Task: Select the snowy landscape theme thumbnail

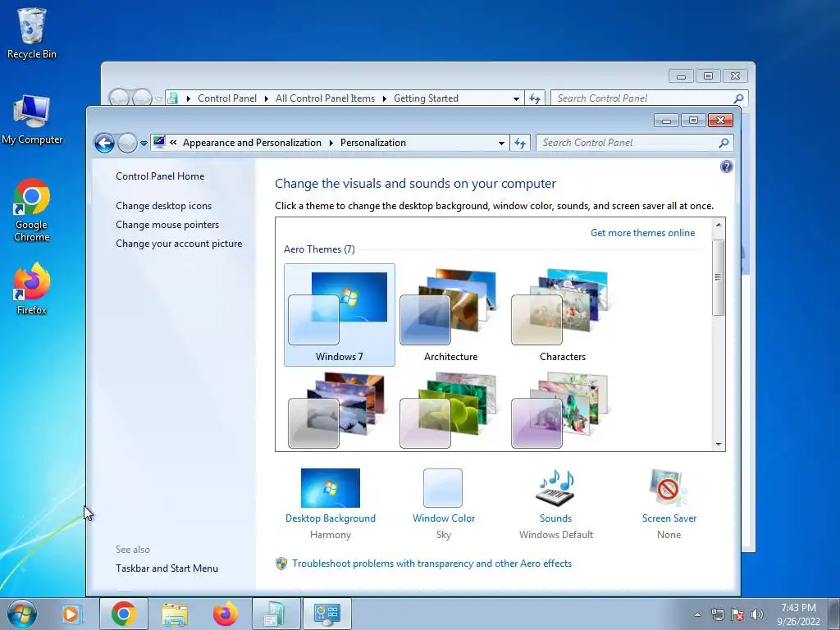Action: [x=337, y=410]
